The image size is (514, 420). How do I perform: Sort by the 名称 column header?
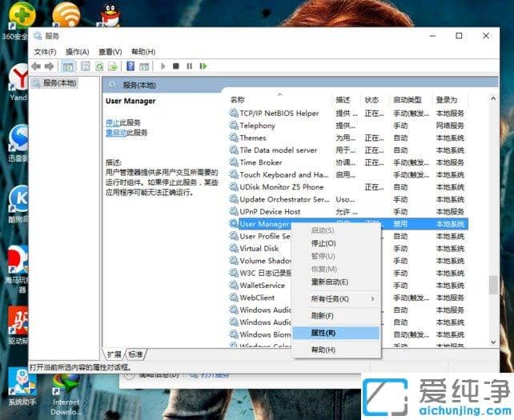[x=237, y=99]
